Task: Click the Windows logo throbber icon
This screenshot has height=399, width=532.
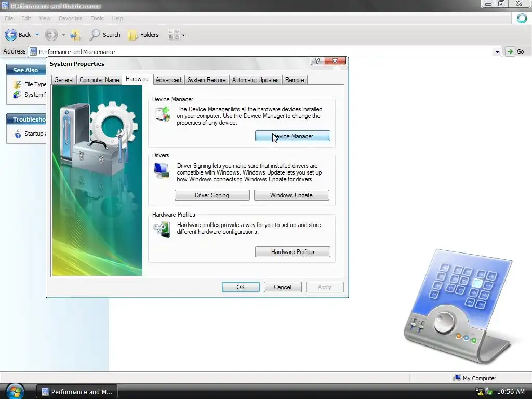Action: tap(522, 18)
